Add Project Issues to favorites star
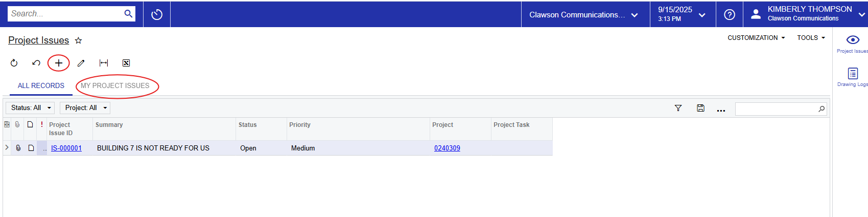 pyautogui.click(x=78, y=40)
